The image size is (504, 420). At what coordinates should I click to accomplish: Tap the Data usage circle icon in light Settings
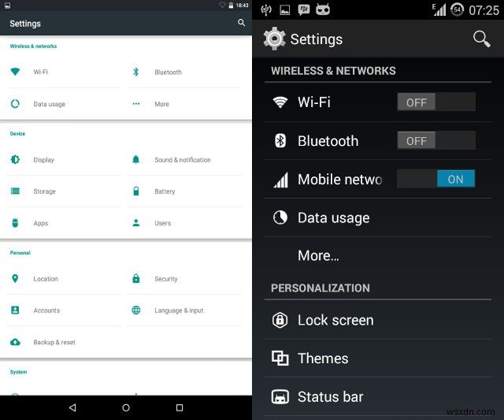15,103
